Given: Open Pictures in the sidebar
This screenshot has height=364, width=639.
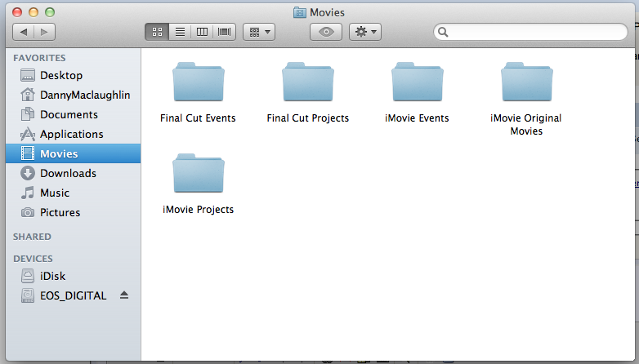Looking at the screenshot, I should tap(74, 212).
